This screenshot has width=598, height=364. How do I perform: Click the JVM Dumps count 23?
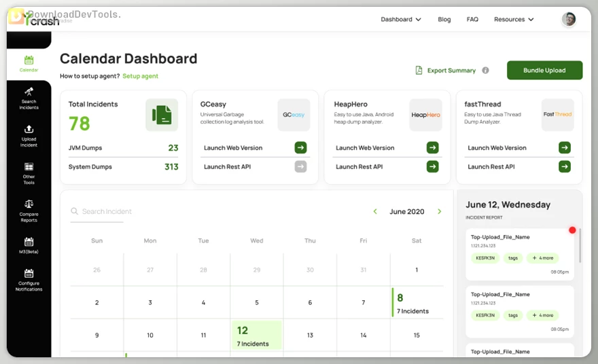pyautogui.click(x=173, y=147)
